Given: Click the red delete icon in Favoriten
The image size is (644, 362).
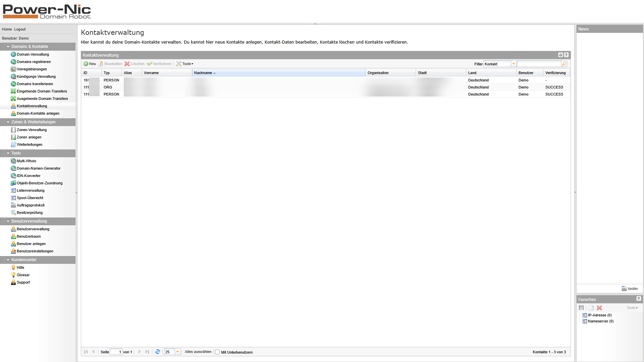Looking at the screenshot, I should point(599,308).
